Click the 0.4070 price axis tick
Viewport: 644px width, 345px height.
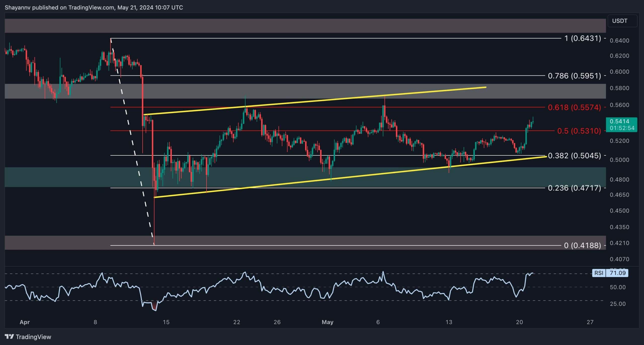[x=619, y=259]
